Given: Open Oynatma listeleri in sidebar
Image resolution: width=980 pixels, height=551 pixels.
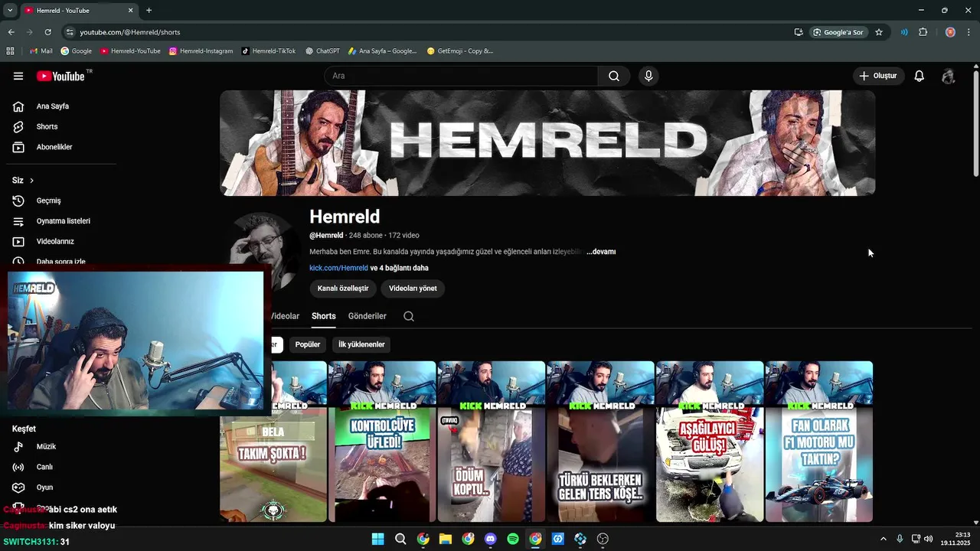Looking at the screenshot, I should point(64,221).
